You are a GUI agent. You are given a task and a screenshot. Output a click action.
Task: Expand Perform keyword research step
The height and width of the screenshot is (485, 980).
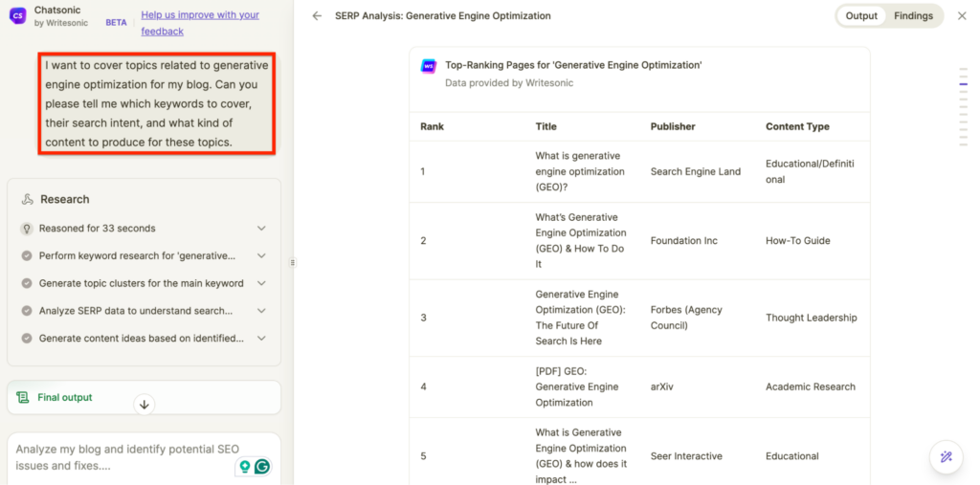point(261,255)
